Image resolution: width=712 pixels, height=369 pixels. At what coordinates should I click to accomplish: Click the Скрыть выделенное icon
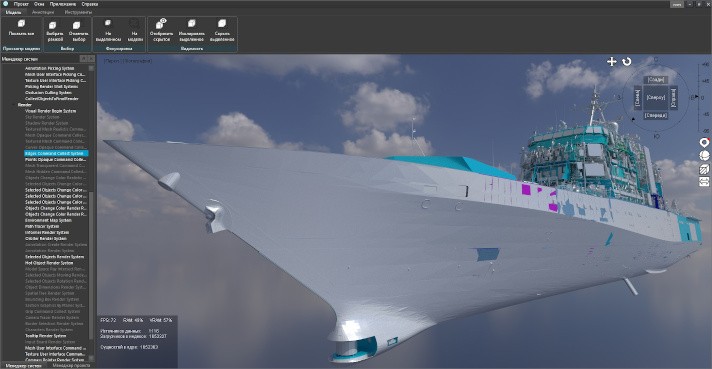(222, 24)
